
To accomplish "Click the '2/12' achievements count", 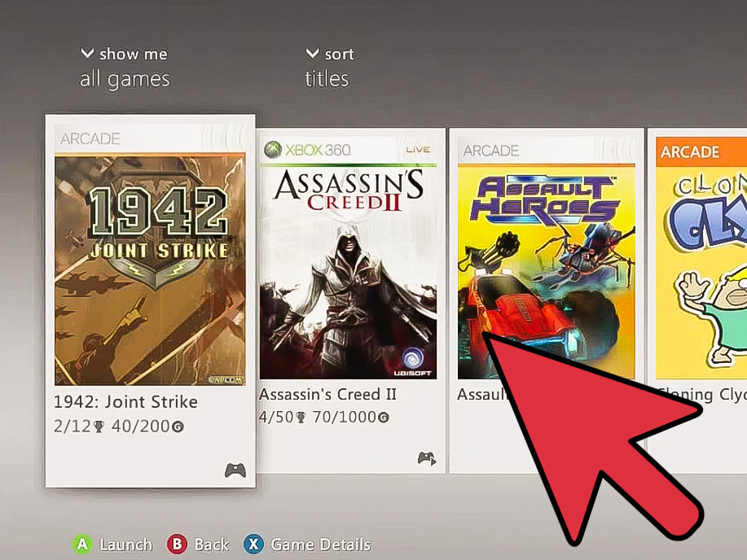I will (72, 427).
